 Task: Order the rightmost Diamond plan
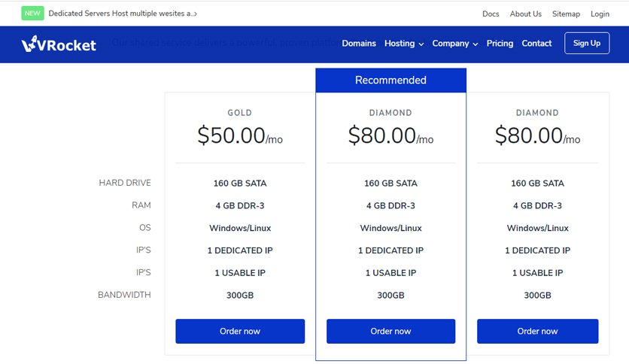pos(537,331)
